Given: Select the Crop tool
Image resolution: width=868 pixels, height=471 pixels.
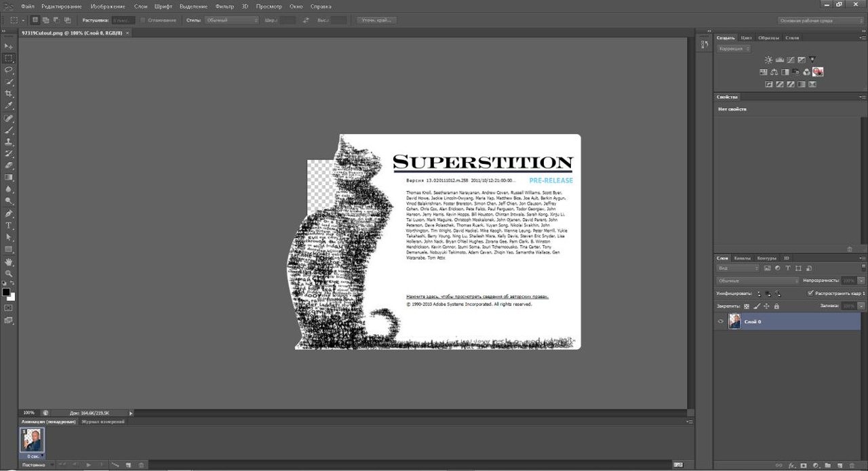Looking at the screenshot, I should click(9, 94).
